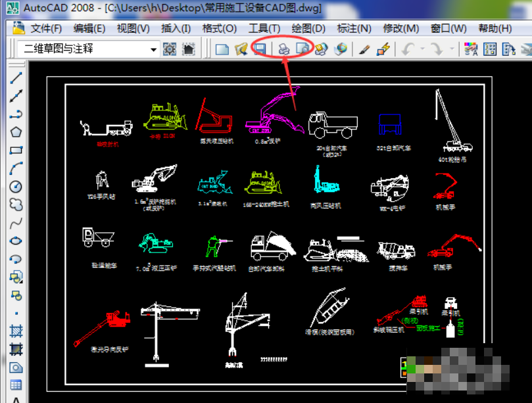
Task: Click the Publish icon
Action: coord(321,49)
